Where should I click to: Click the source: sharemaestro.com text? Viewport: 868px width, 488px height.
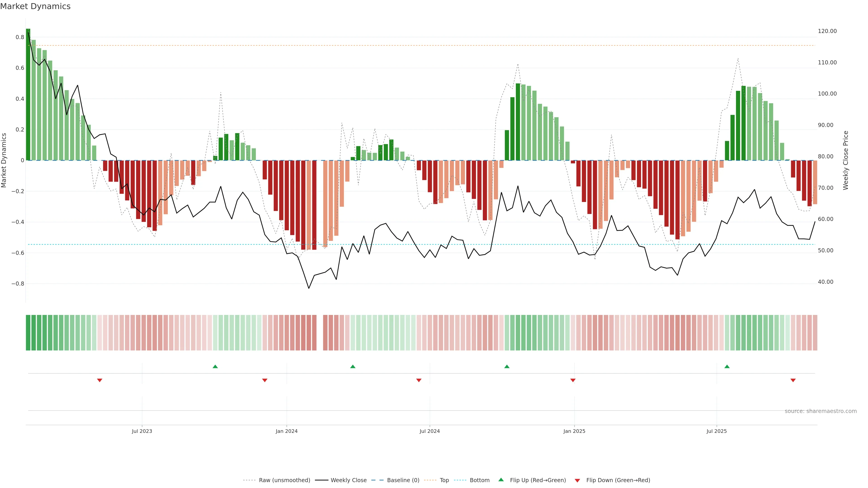pyautogui.click(x=821, y=411)
